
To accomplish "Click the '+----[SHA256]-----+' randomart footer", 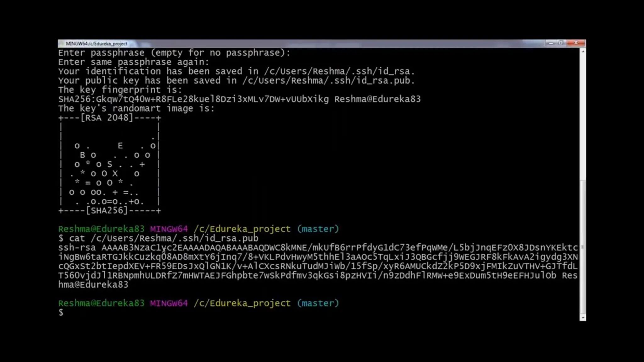I will coord(109,211).
